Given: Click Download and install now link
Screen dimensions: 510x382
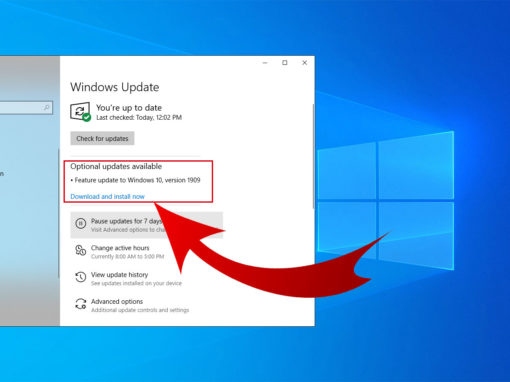Looking at the screenshot, I should [x=107, y=197].
